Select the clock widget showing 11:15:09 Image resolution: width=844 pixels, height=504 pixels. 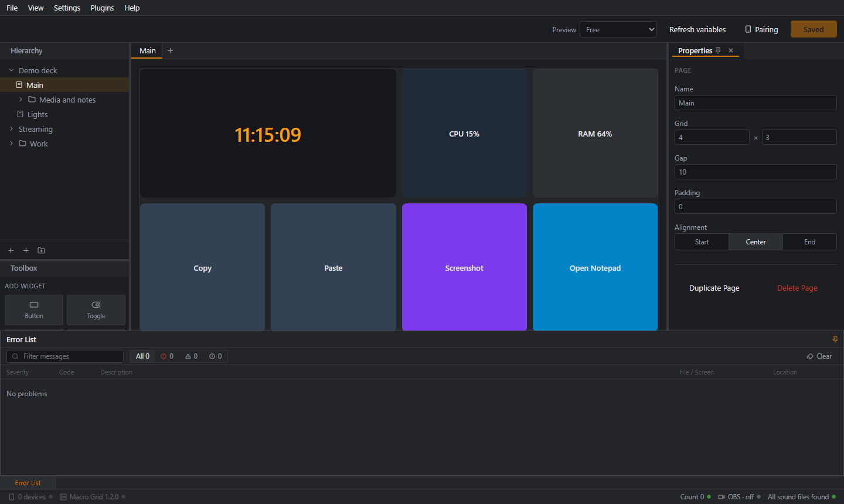(268, 133)
